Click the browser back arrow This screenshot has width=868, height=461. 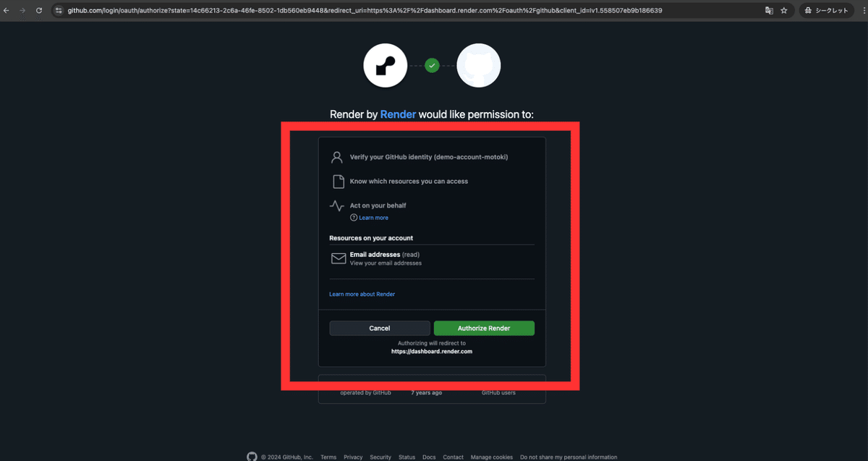7,11
